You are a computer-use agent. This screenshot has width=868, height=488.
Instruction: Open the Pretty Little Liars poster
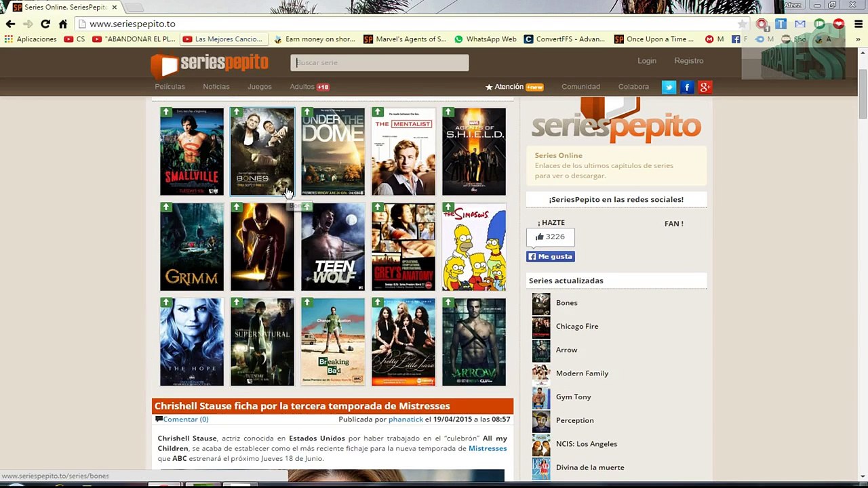tap(403, 342)
